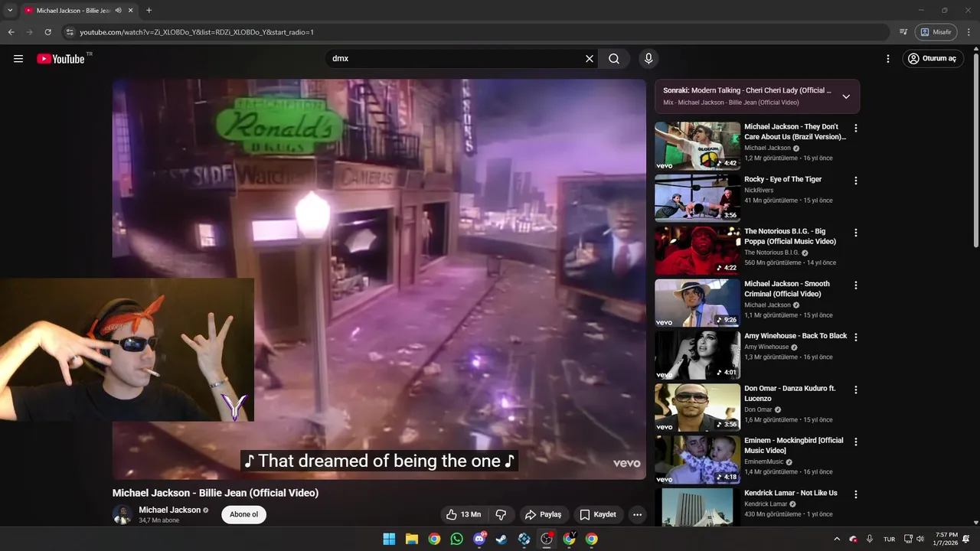Open the notifications bell in taskbar
The width and height of the screenshot is (980, 551).
(966, 539)
